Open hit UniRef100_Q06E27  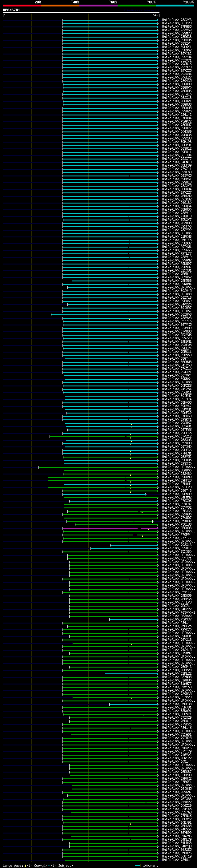[x=177, y=78]
